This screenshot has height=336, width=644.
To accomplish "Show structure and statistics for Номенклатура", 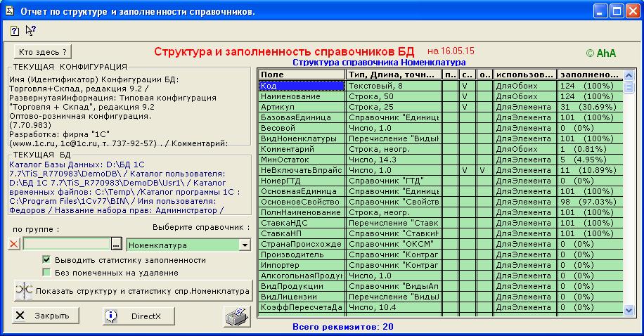I will 133,291.
